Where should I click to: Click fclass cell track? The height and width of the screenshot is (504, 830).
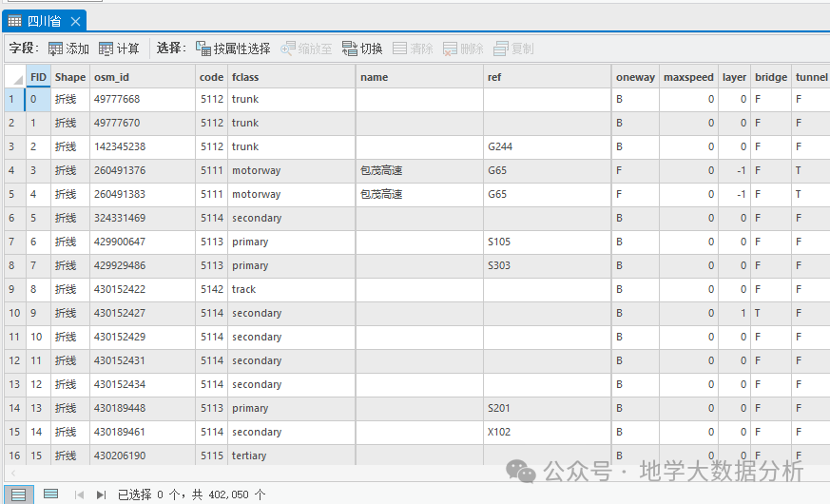[x=292, y=289]
